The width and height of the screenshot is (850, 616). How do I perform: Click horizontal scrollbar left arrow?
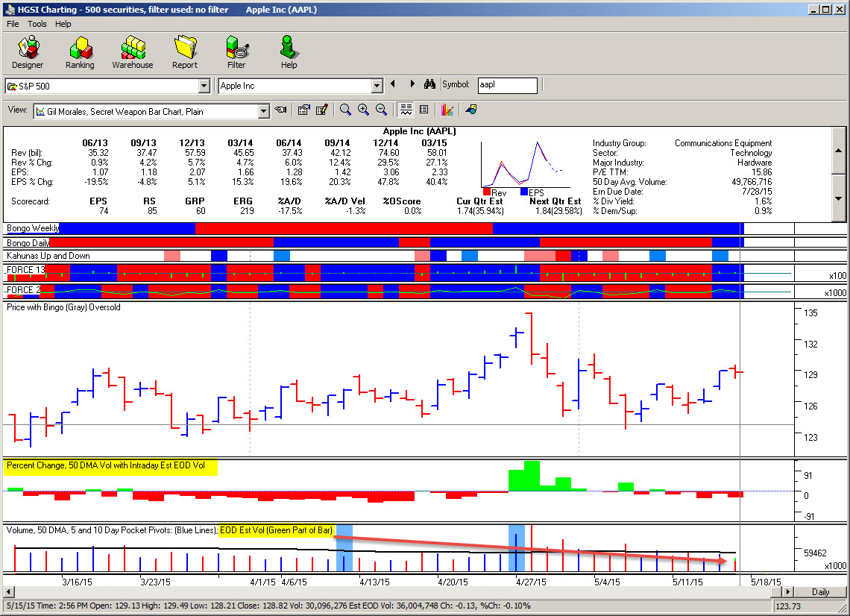7,591
